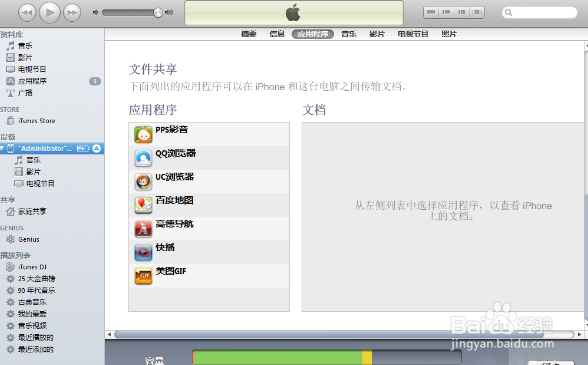Image resolution: width=588 pixels, height=365 pixels.
Task: Switch to list view button
Action: click(431, 12)
